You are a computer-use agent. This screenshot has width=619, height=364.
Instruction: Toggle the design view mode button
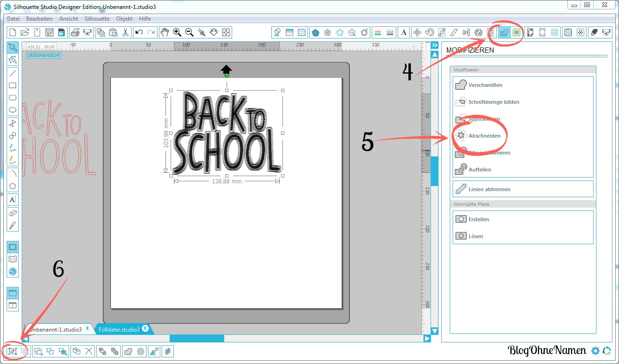click(x=13, y=247)
